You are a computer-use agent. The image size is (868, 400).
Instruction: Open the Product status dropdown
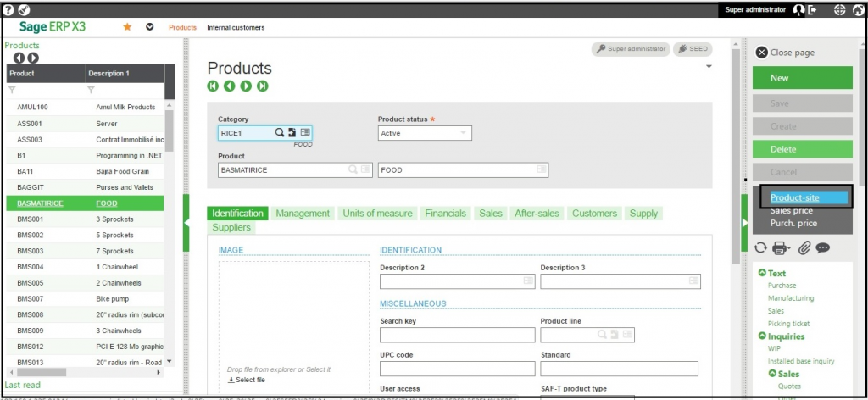tap(463, 133)
